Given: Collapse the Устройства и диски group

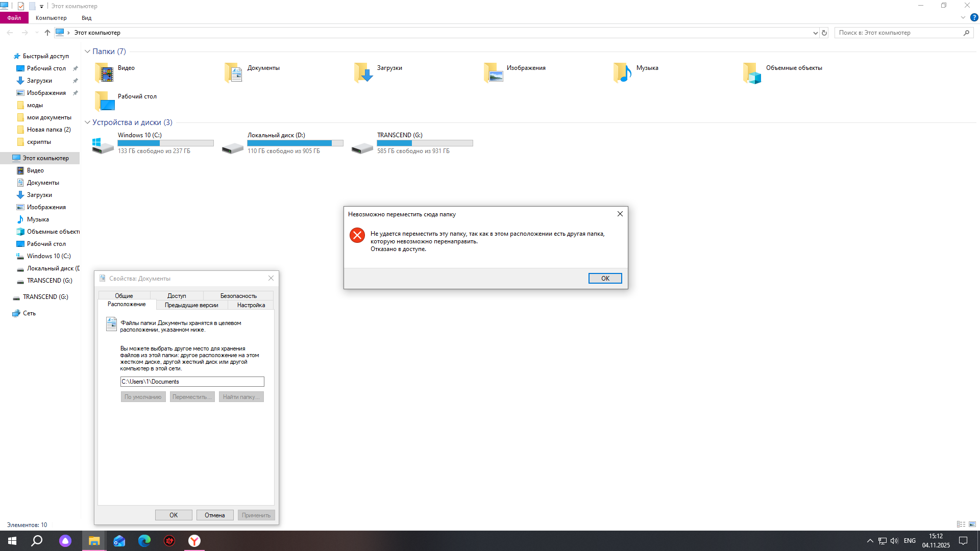Looking at the screenshot, I should [x=88, y=122].
